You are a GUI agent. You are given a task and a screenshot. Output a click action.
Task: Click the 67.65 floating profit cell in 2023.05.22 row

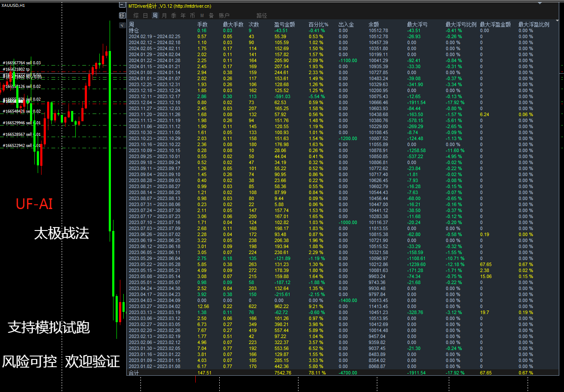486,265
